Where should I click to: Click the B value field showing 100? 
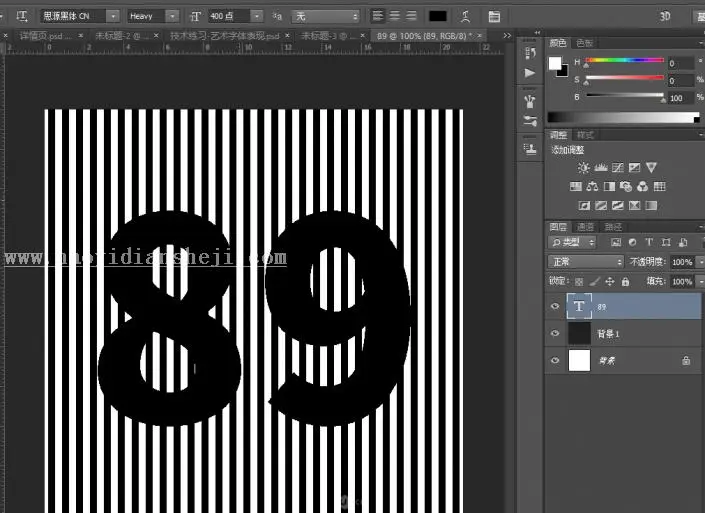[x=680, y=98]
